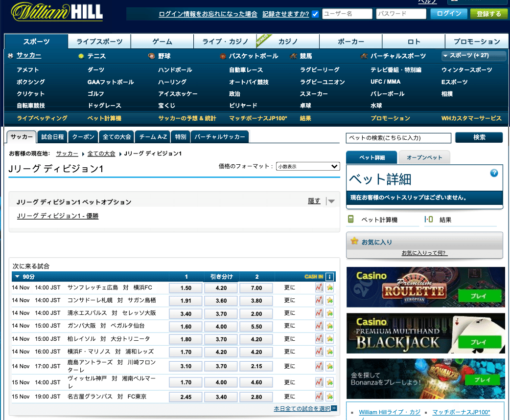Viewport: 510px width, 420px height.
Task: Favorite star for 名古屋グランパス 対 FC東京
Action: 330,397
